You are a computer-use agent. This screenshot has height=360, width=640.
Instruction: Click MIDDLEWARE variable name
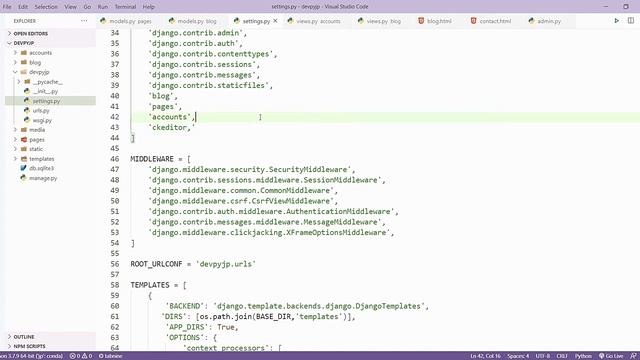click(x=152, y=159)
